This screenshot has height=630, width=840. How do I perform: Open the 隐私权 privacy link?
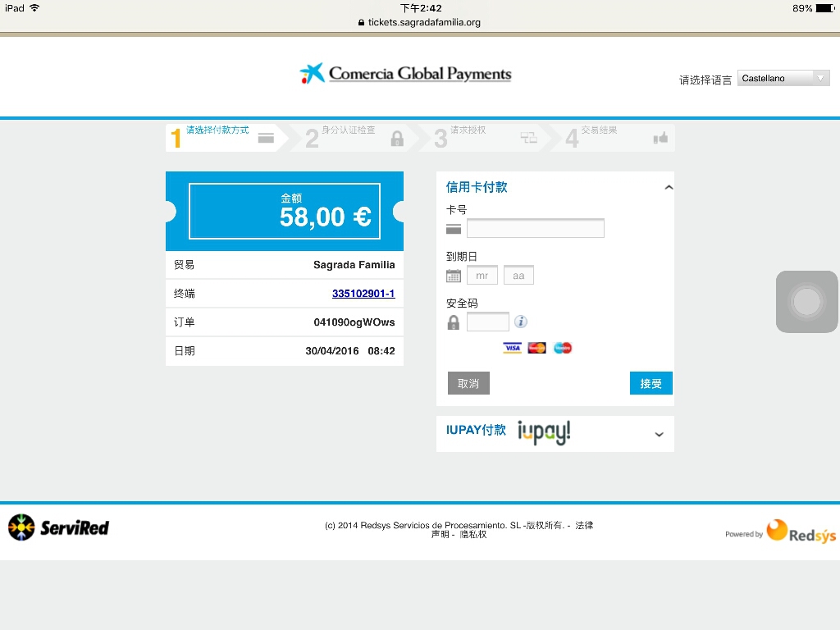tap(473, 535)
